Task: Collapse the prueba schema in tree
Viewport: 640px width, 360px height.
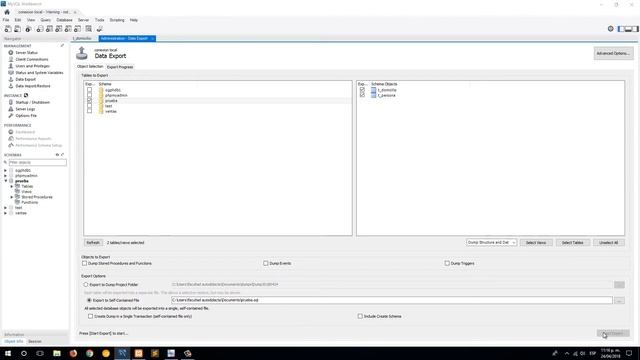Action: point(5,181)
